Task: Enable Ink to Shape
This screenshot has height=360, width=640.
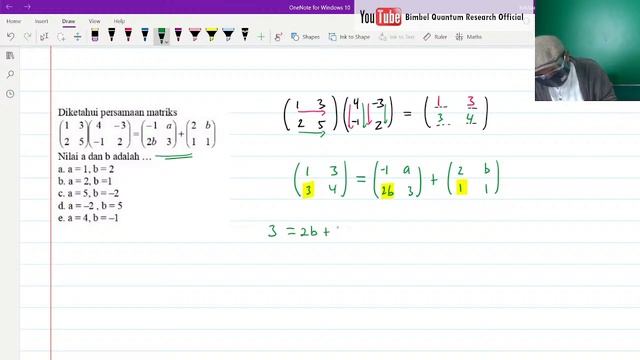Action: (349, 37)
